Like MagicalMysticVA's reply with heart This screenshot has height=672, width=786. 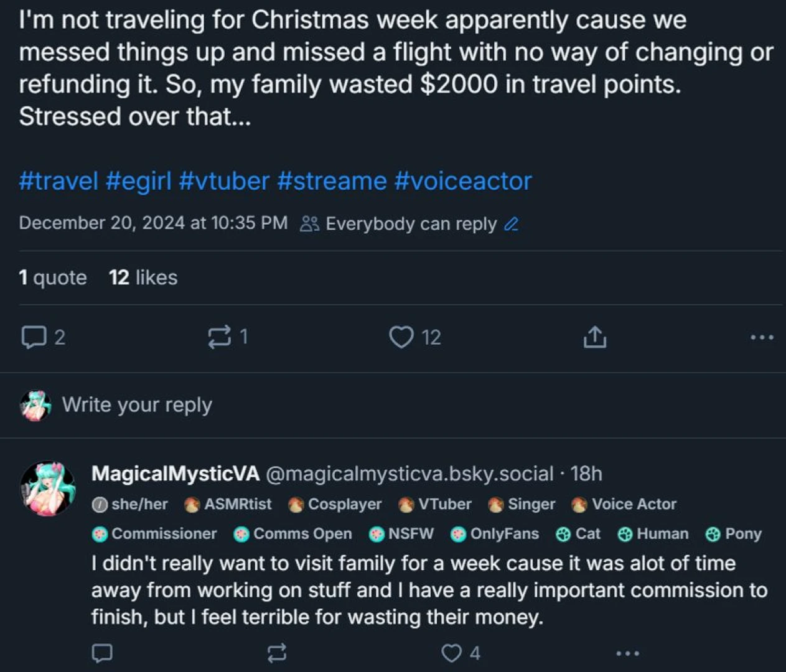tap(451, 653)
